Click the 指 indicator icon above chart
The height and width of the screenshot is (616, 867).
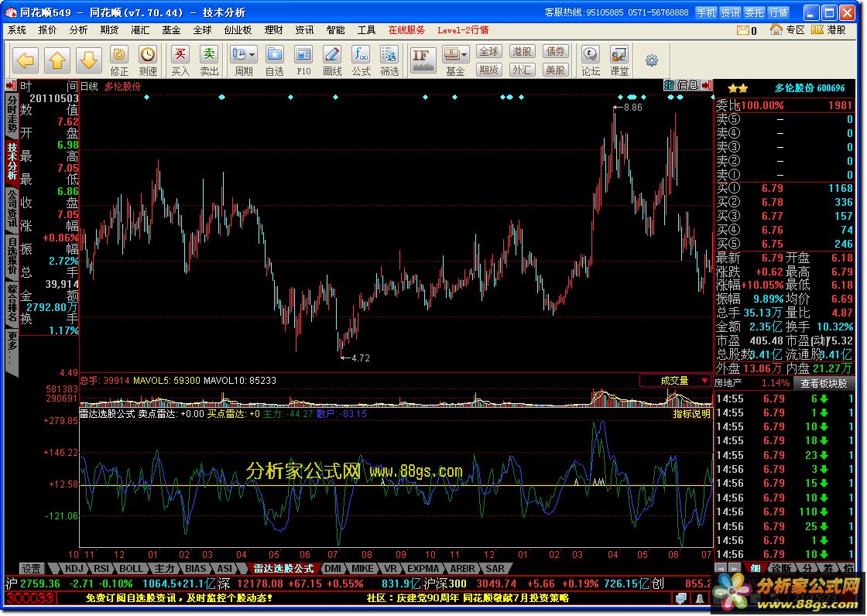pyautogui.click(x=669, y=85)
